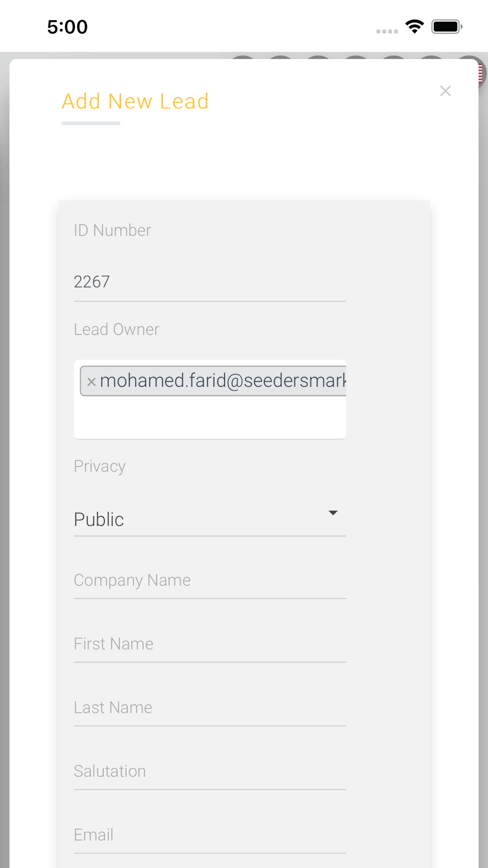Screen dimensions: 488x868
Task: Click the mohamed.farid email tag text
Action: 223,381
